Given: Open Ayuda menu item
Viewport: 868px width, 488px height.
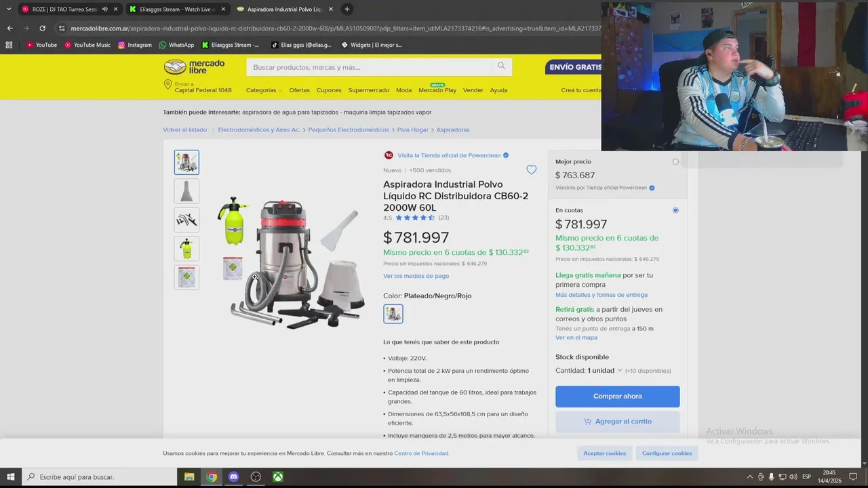Looking at the screenshot, I should coord(498,90).
